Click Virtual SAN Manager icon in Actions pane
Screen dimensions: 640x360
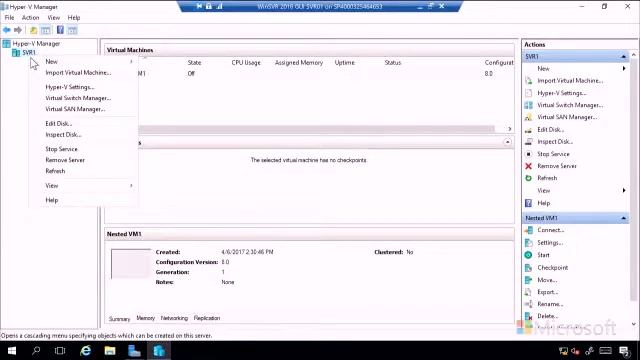point(529,117)
